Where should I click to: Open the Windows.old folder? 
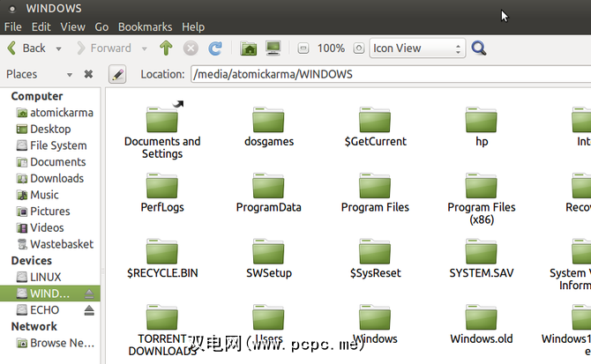click(481, 317)
